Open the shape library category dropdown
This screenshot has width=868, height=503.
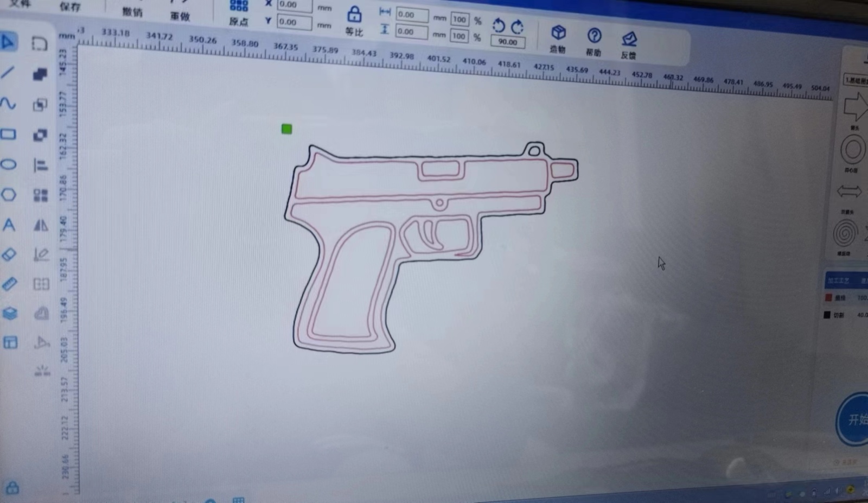(856, 80)
